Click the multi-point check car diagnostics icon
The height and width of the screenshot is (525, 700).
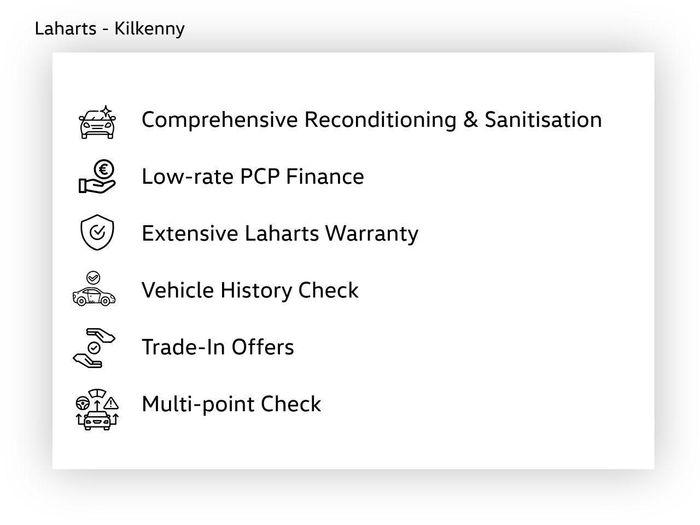pos(97,409)
